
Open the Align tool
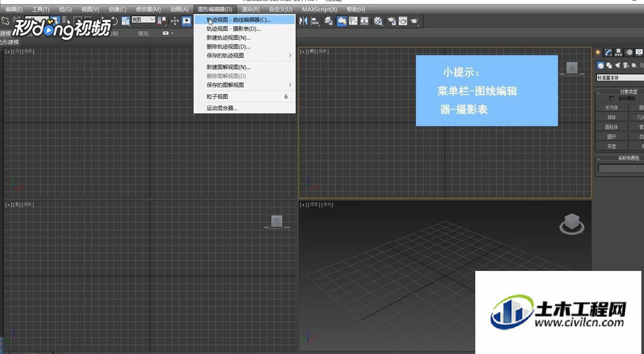point(314,21)
